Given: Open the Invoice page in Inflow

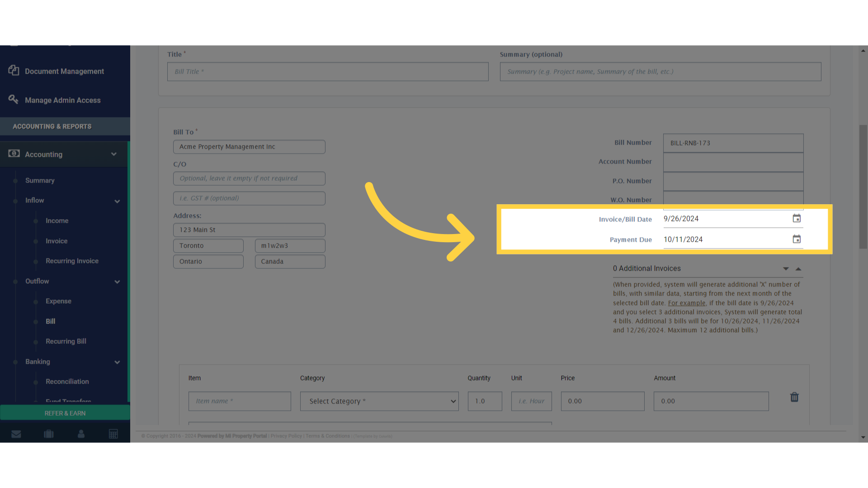Looking at the screenshot, I should (x=57, y=241).
